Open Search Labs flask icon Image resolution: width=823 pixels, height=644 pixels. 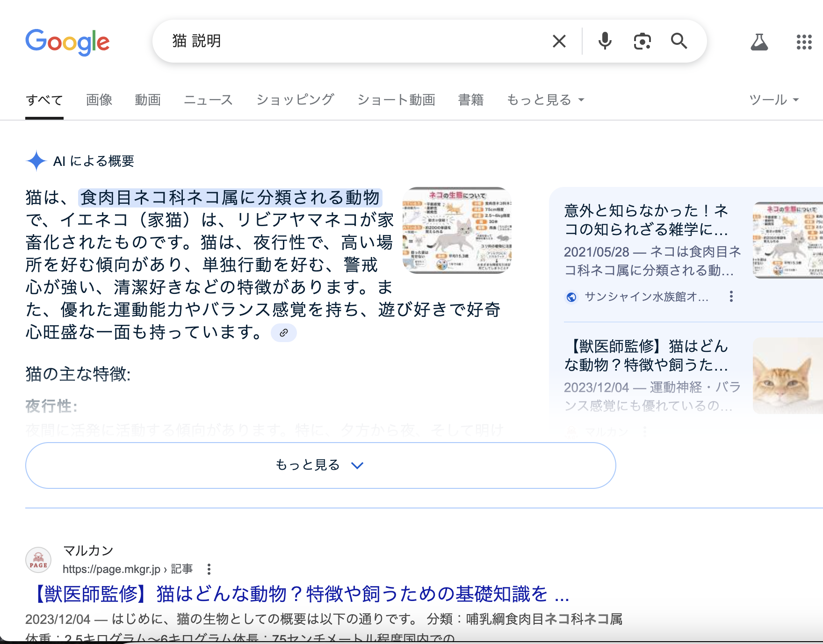tap(759, 42)
